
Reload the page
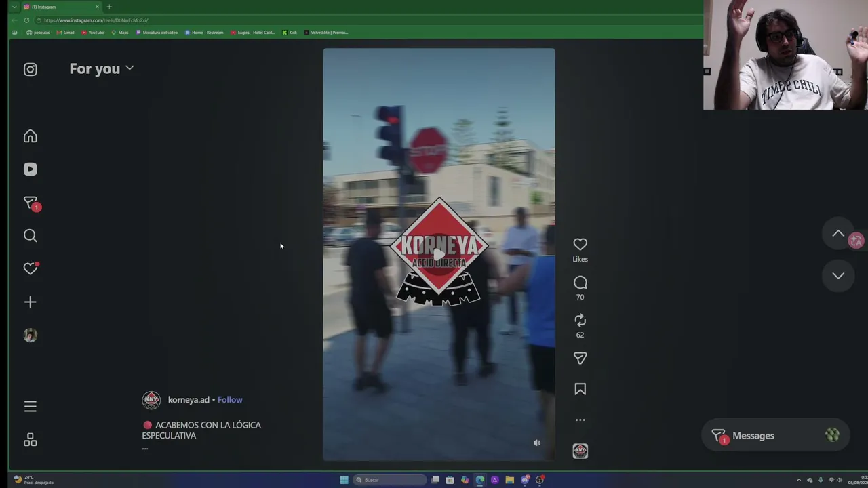(26, 20)
